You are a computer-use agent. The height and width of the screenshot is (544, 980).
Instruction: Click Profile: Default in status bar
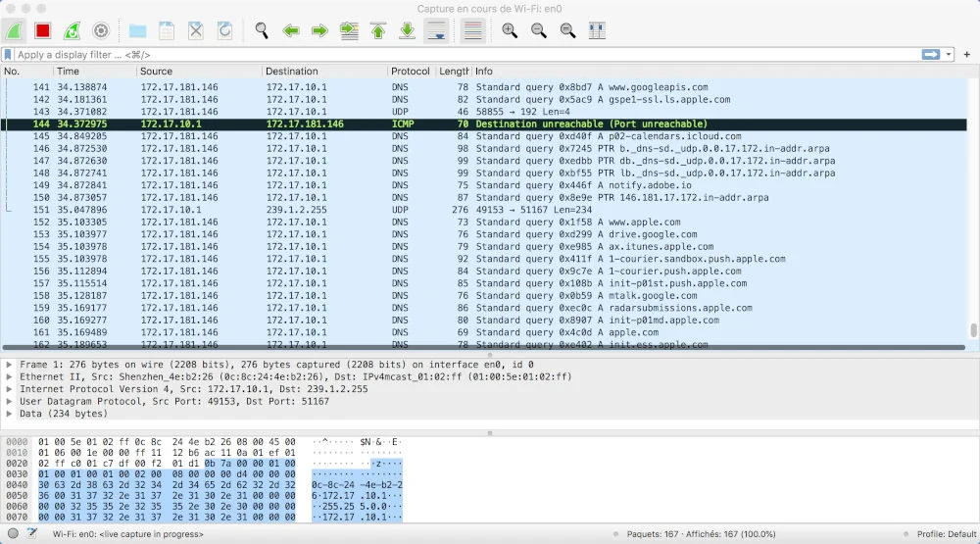tap(947, 534)
